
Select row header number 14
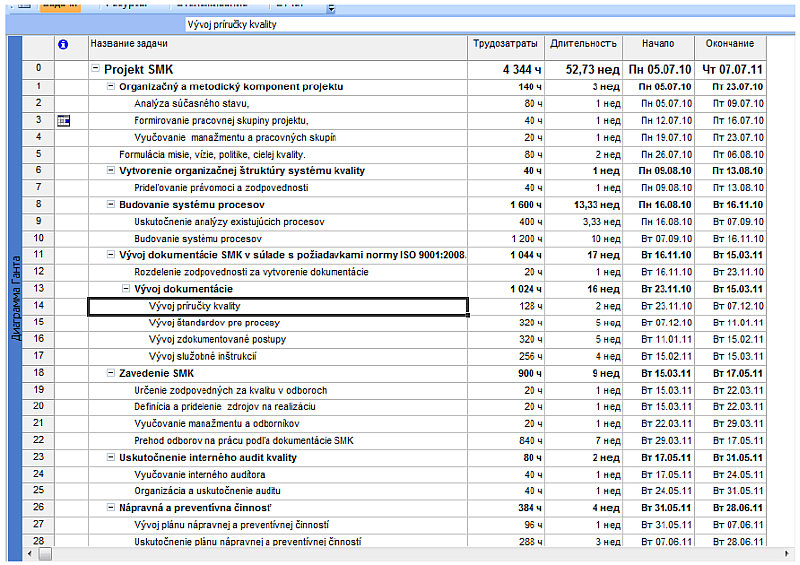click(x=38, y=306)
